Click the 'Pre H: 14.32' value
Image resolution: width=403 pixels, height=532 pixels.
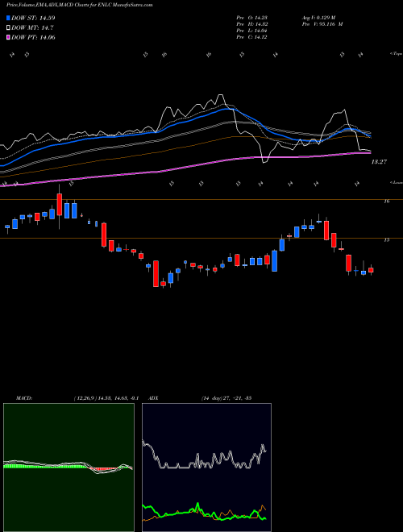251,24
